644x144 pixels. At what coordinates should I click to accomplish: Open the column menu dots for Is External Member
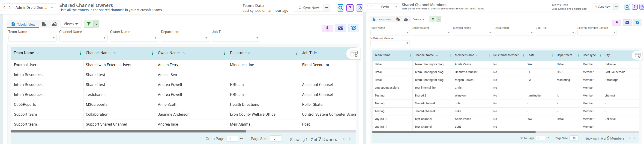click(523, 55)
